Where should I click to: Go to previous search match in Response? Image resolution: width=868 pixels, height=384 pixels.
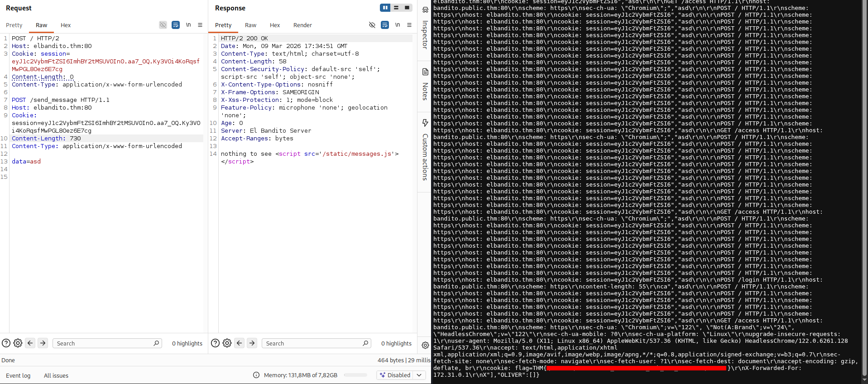pyautogui.click(x=240, y=343)
